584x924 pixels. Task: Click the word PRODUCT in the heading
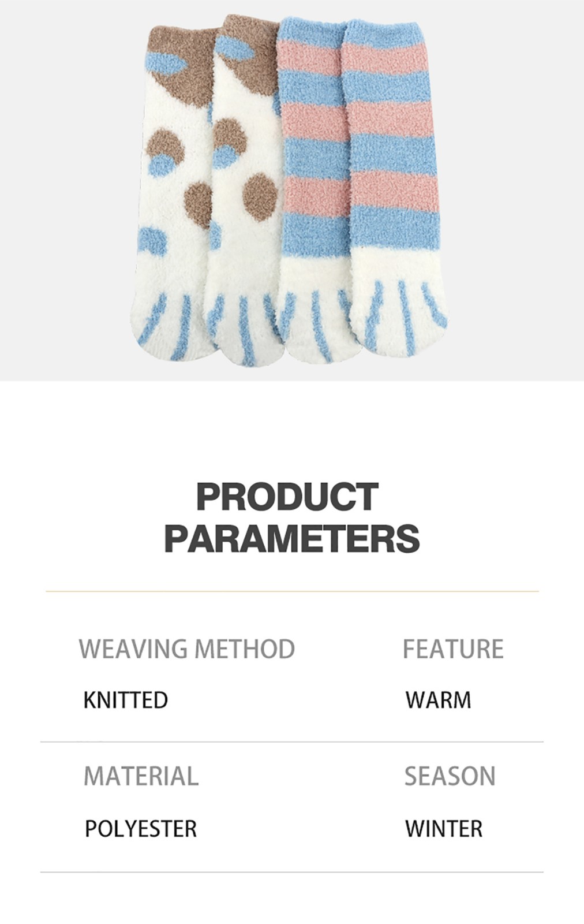287,497
